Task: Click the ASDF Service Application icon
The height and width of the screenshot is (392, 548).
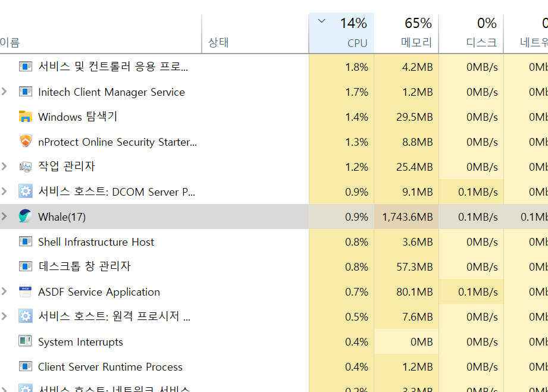Action: point(26,291)
